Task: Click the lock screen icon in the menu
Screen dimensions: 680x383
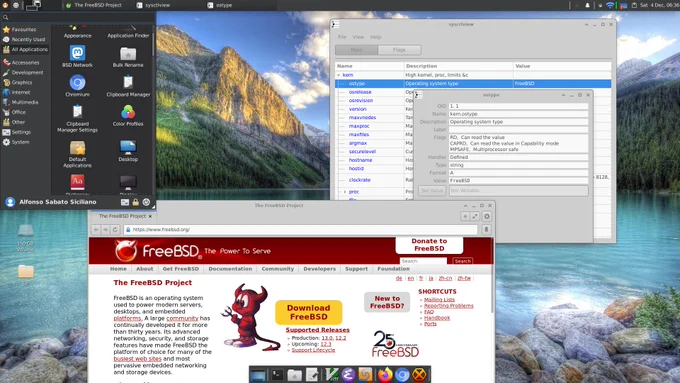Action: [135, 202]
